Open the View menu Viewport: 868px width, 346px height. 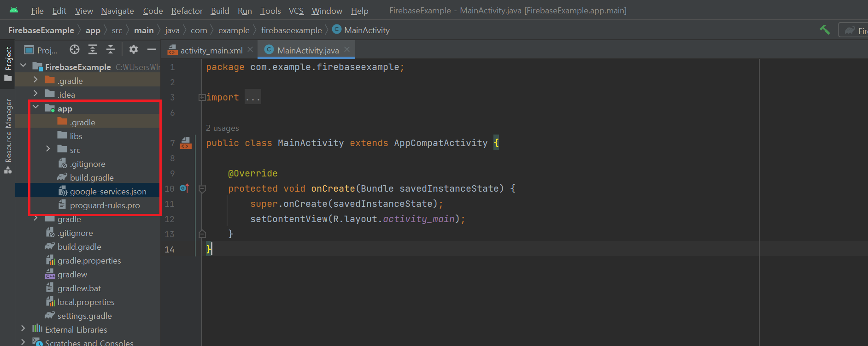click(x=84, y=11)
